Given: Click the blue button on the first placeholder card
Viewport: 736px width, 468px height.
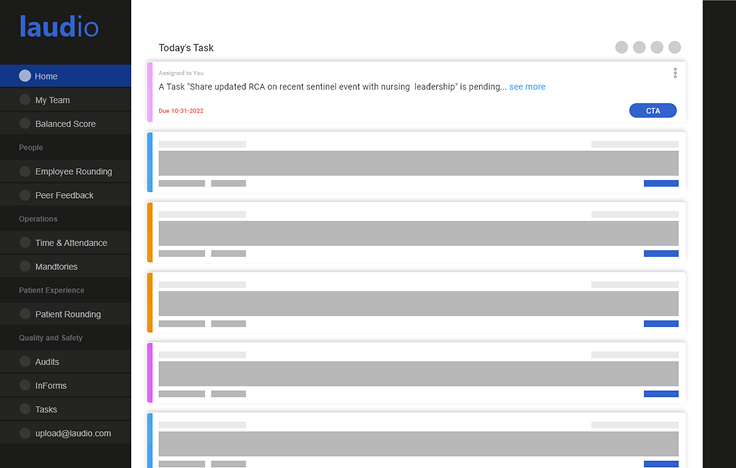Looking at the screenshot, I should point(661,183).
